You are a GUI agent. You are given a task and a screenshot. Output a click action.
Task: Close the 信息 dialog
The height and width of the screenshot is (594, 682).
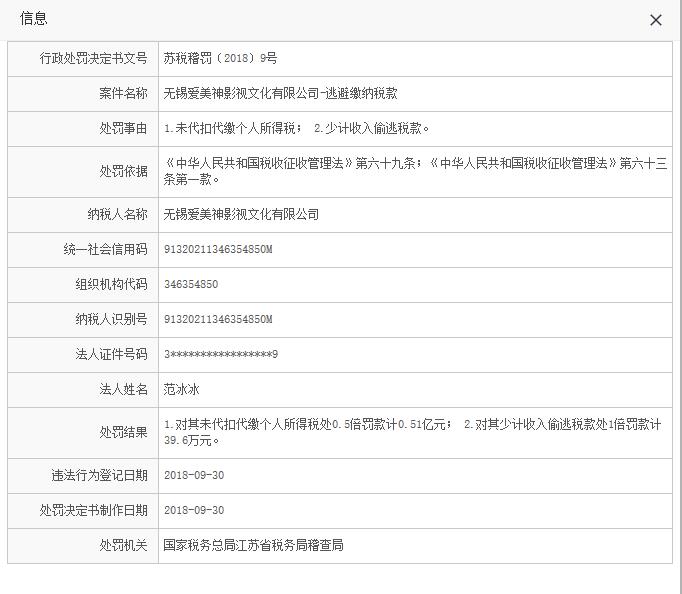tap(655, 20)
